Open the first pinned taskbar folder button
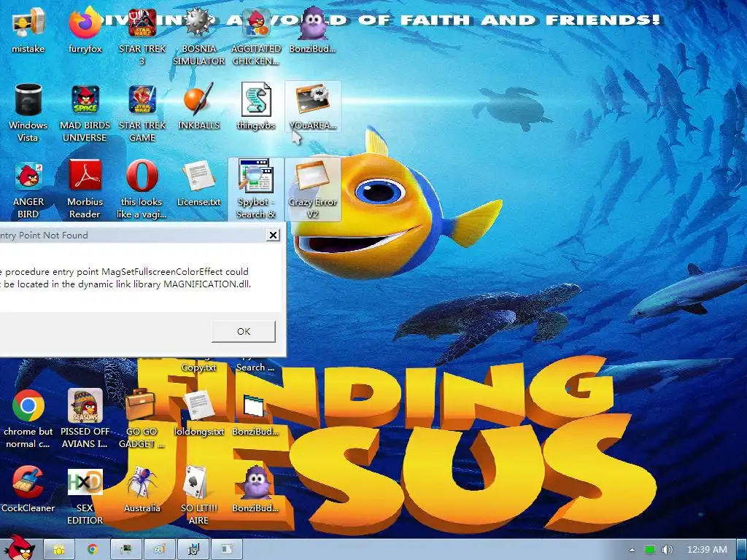747x560 pixels. pyautogui.click(x=59, y=550)
